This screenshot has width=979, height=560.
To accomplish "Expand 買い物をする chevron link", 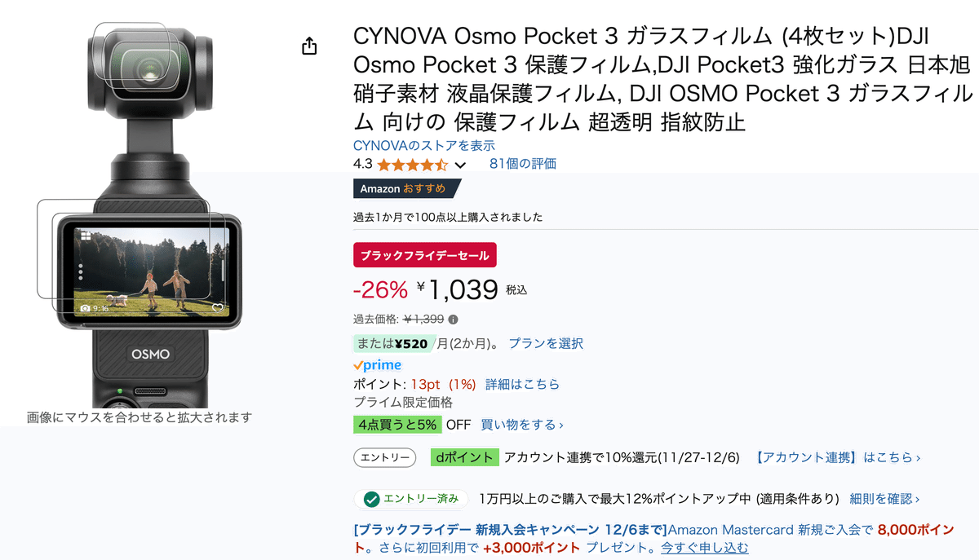I will (x=522, y=424).
